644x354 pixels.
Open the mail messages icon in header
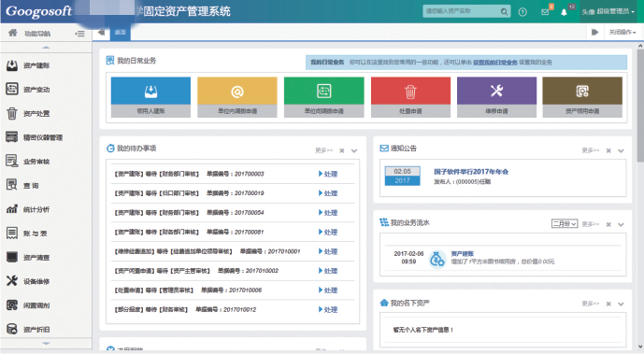[545, 12]
